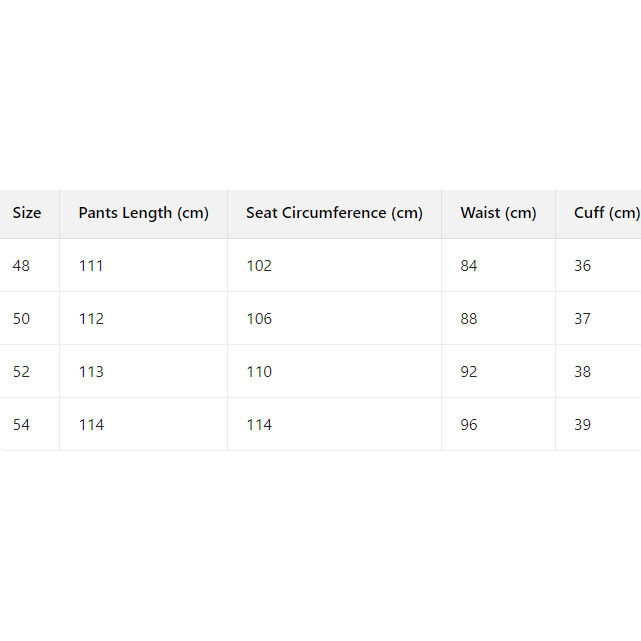Click seat circumference value 102

259,266
